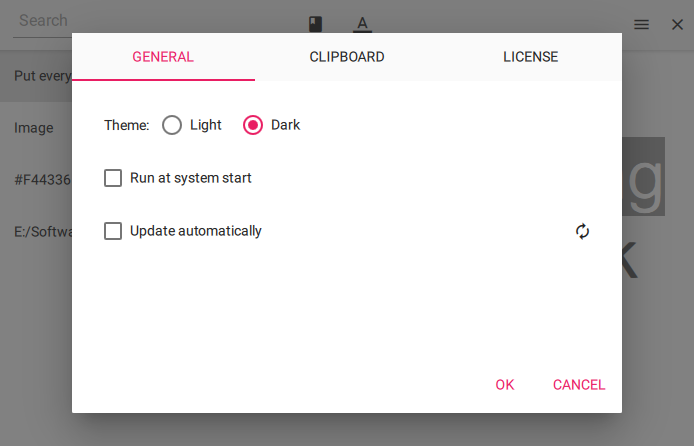Switch to the General tab
Viewport: 694px width, 446px height.
click(163, 57)
